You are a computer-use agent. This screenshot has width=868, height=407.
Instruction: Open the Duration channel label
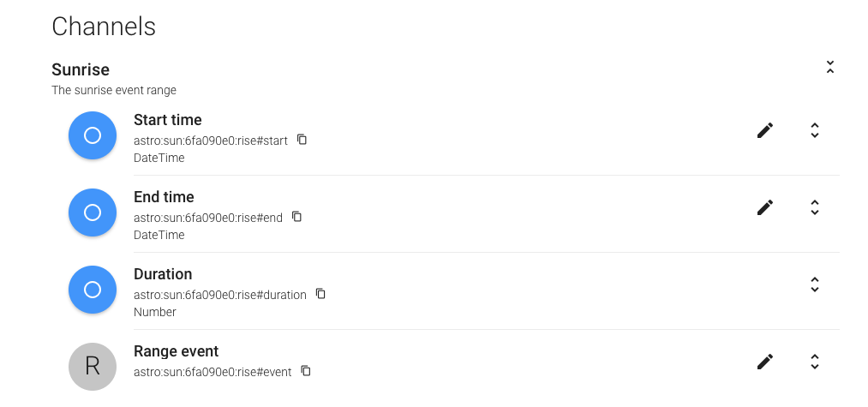click(163, 274)
